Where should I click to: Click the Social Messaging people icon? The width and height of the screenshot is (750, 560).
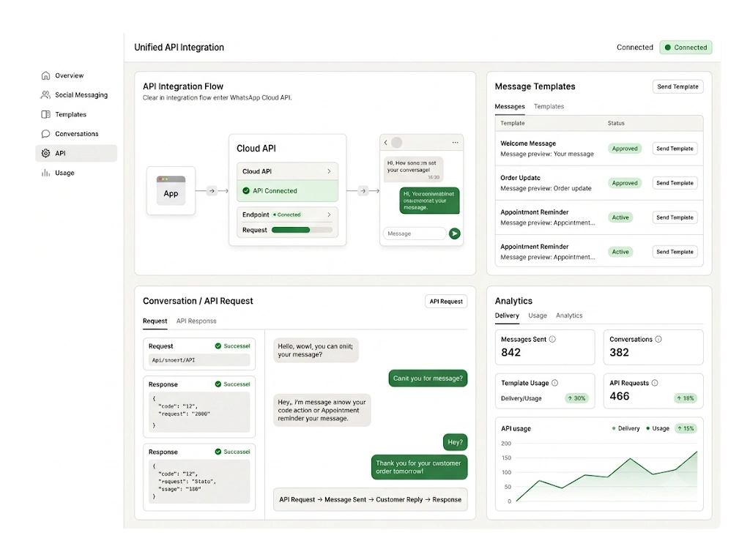point(45,94)
